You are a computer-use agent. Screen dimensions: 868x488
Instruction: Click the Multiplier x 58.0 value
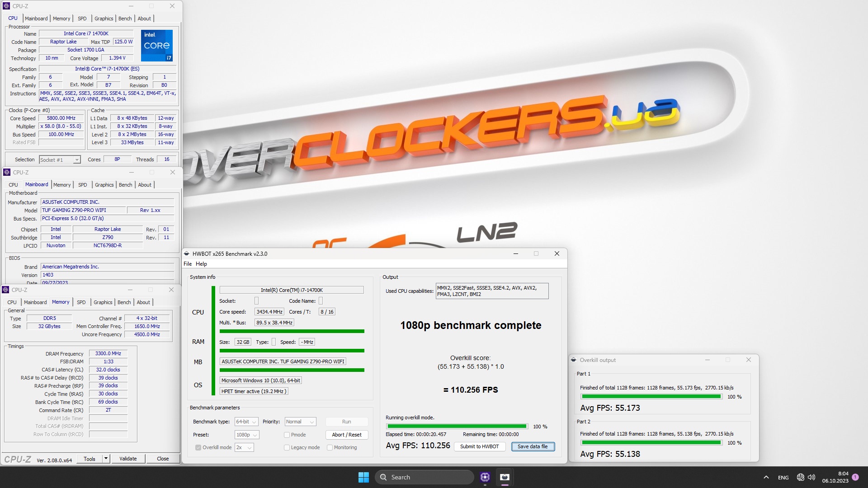tap(61, 127)
